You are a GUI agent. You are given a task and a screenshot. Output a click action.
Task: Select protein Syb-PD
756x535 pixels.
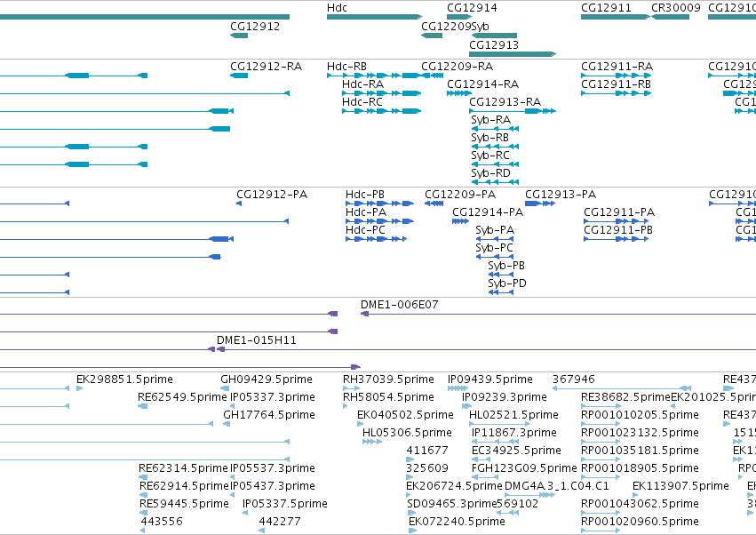507,283
